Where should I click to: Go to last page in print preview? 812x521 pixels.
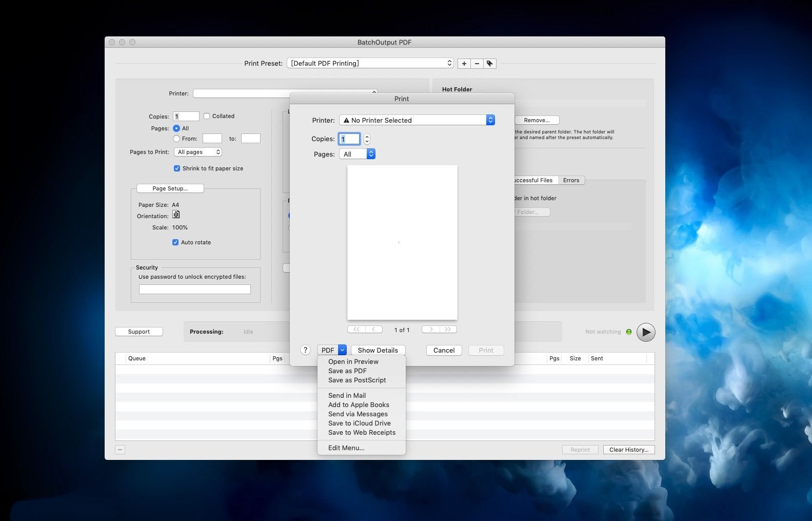coord(448,330)
